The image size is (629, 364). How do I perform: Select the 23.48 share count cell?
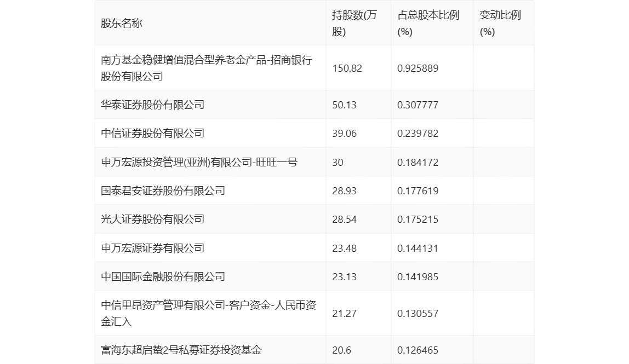(344, 248)
